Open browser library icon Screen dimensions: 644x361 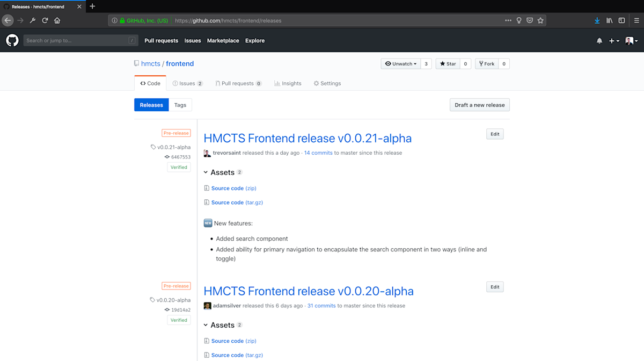click(x=610, y=20)
